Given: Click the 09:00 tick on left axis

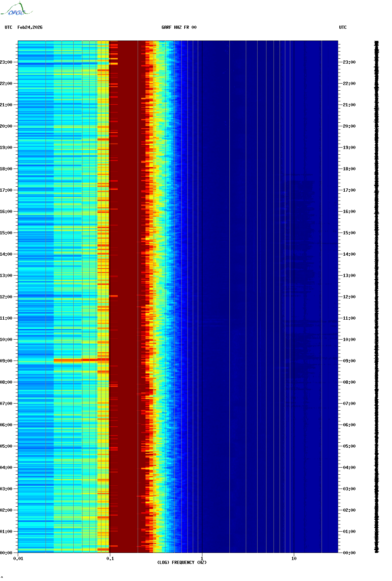Looking at the screenshot, I should [x=6, y=361].
